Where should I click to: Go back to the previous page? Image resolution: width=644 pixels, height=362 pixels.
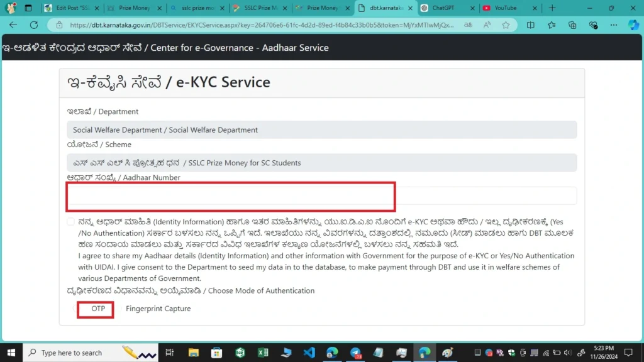click(13, 25)
